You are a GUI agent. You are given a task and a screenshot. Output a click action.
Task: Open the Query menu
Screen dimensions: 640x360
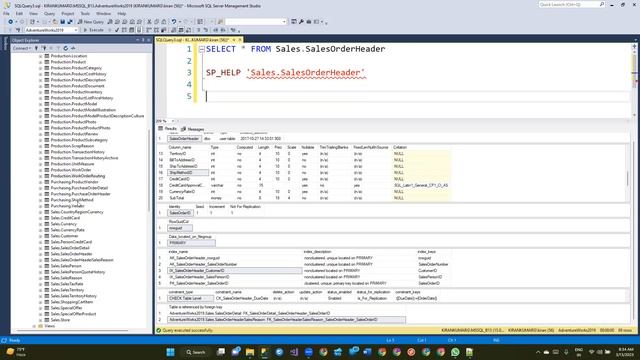point(49,13)
